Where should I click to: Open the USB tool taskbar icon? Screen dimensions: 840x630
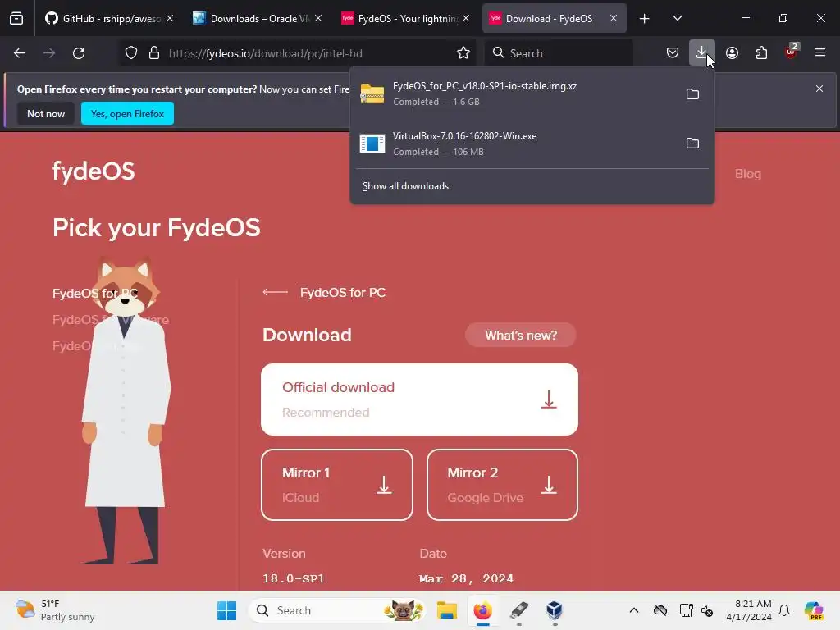(x=518, y=610)
